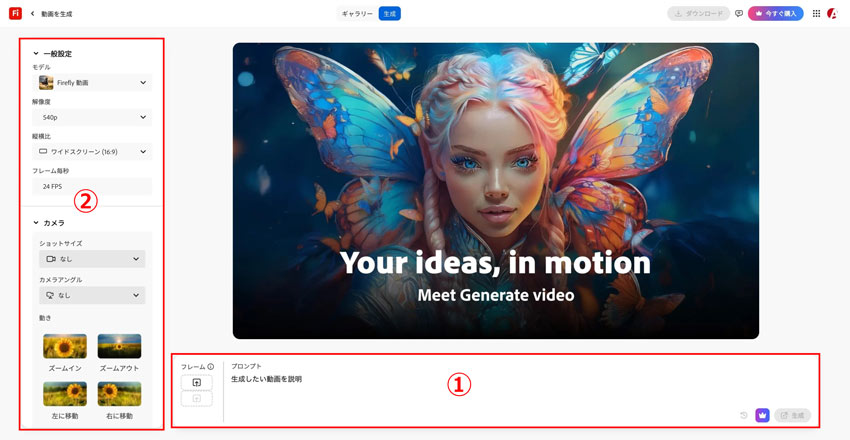Open prompt history clock icon
Viewport: 850px width, 440px height.
744,416
